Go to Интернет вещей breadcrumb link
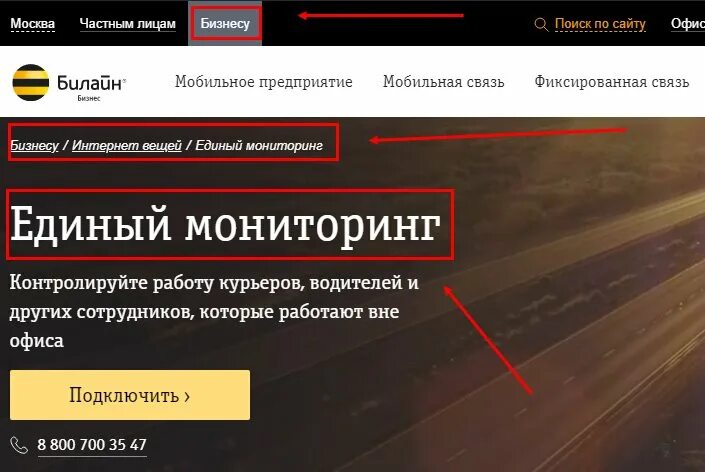 [x=127, y=145]
